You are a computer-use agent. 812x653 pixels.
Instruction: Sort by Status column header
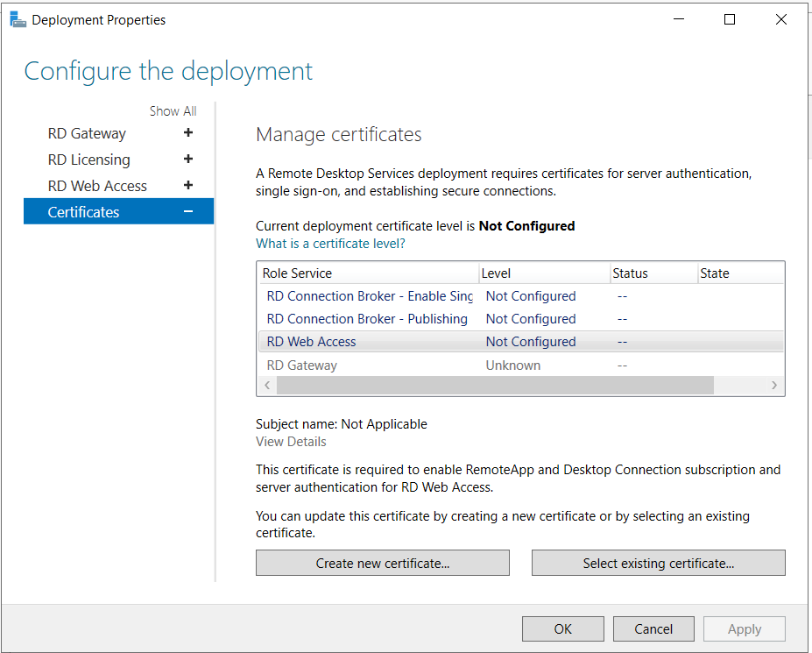[654, 273]
